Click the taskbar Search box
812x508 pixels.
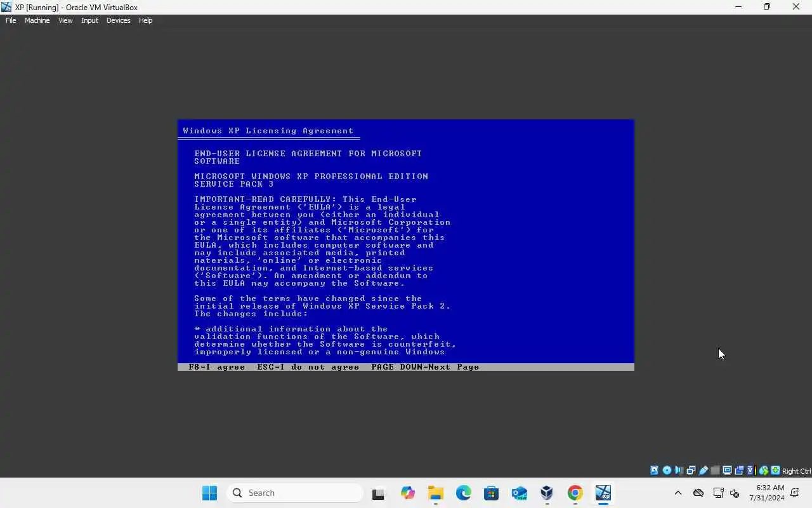point(294,493)
